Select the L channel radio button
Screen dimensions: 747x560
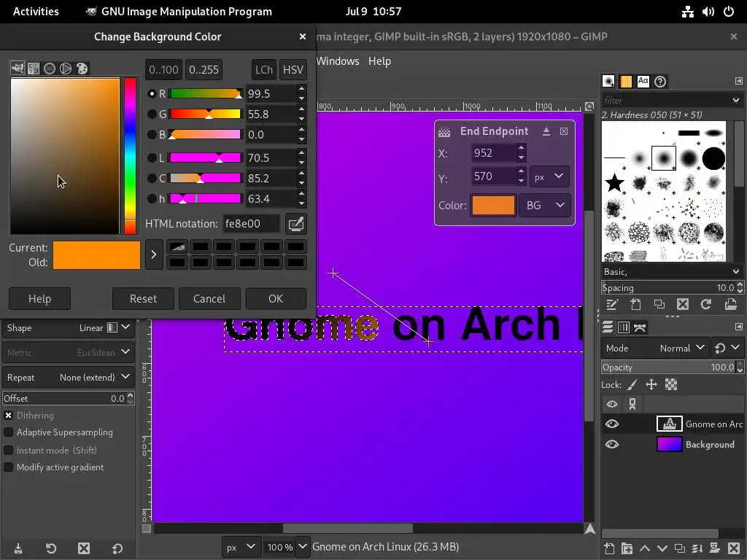click(x=152, y=157)
